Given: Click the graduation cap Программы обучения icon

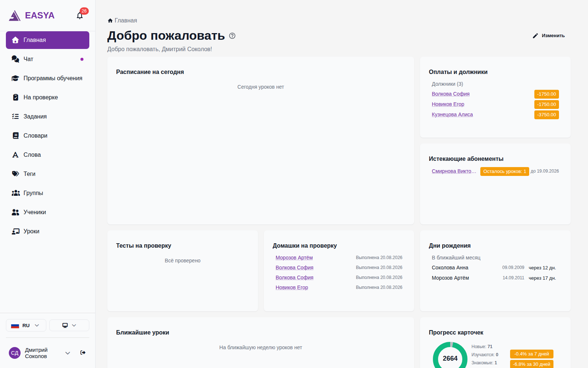Looking at the screenshot, I should [15, 78].
